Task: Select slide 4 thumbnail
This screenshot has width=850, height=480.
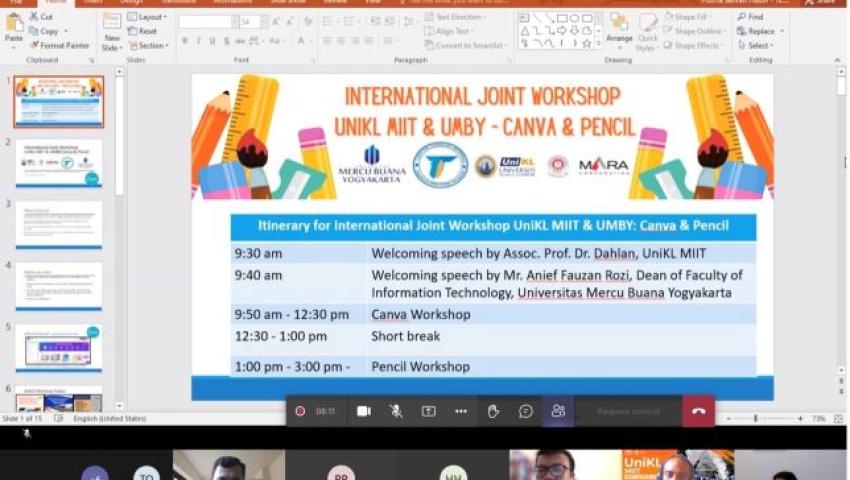Action: [59, 287]
